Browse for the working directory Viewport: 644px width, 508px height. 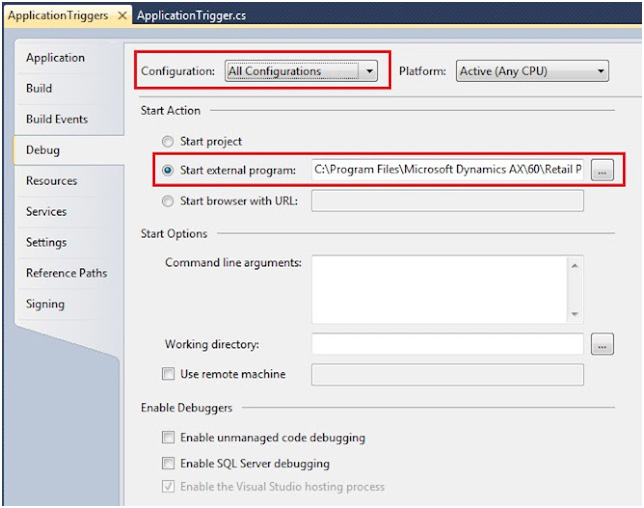[x=601, y=345]
